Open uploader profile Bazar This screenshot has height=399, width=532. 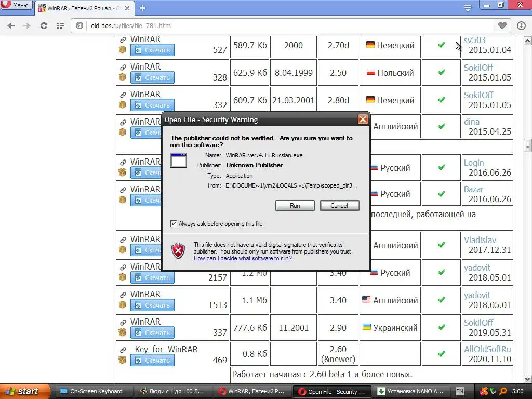tap(474, 189)
